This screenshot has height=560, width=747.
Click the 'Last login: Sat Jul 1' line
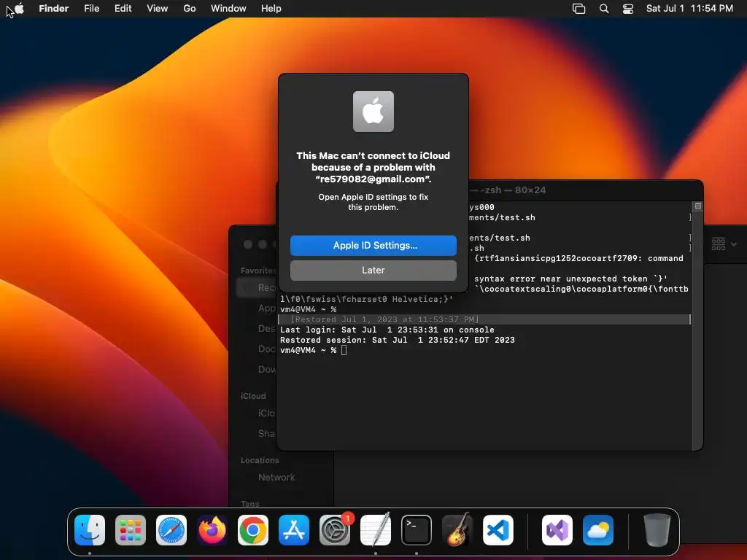(x=387, y=330)
